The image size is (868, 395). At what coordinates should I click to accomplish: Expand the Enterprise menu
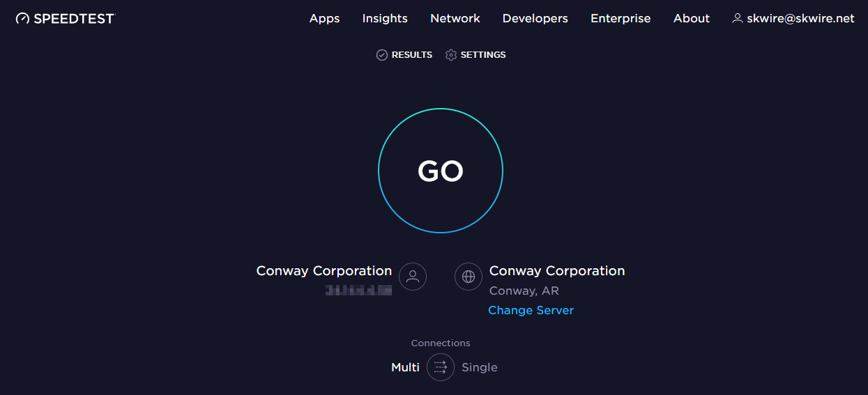(620, 19)
